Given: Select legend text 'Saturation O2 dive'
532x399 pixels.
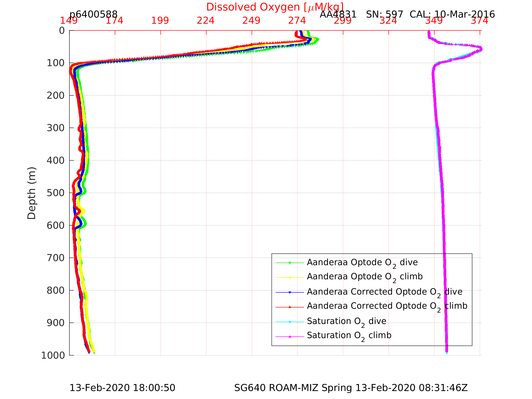Looking at the screenshot, I should pos(347,322).
